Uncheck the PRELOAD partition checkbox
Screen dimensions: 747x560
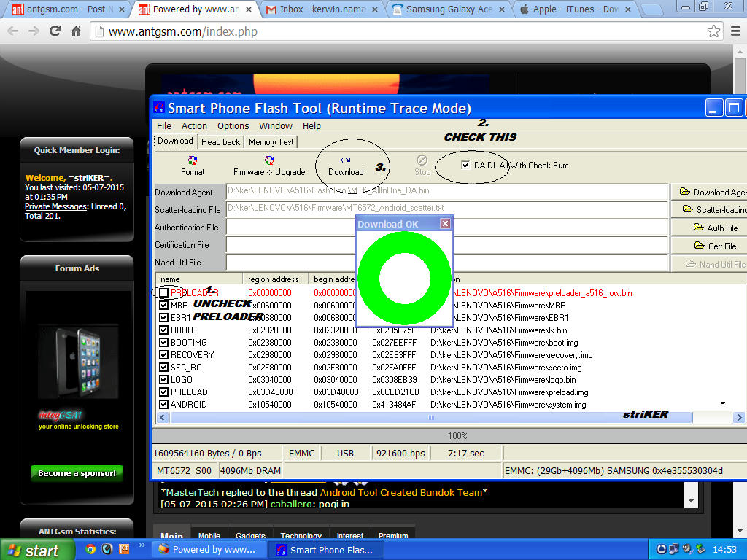(164, 392)
